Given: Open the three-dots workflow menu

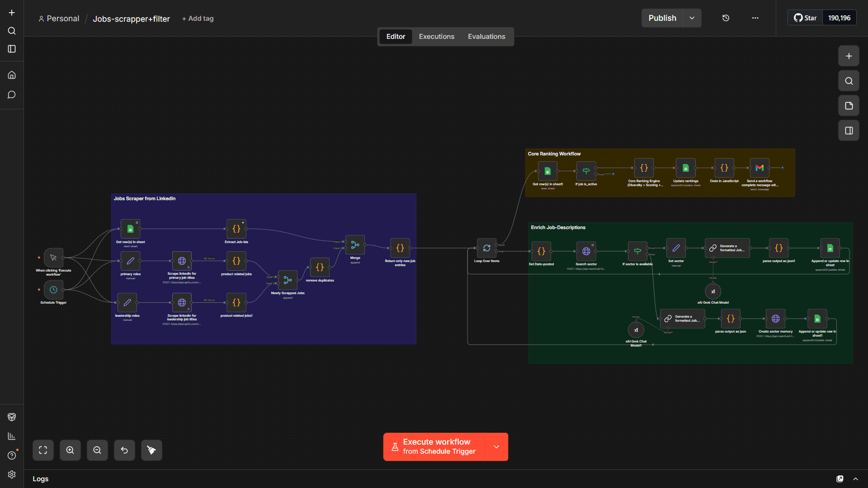Looking at the screenshot, I should [x=755, y=18].
